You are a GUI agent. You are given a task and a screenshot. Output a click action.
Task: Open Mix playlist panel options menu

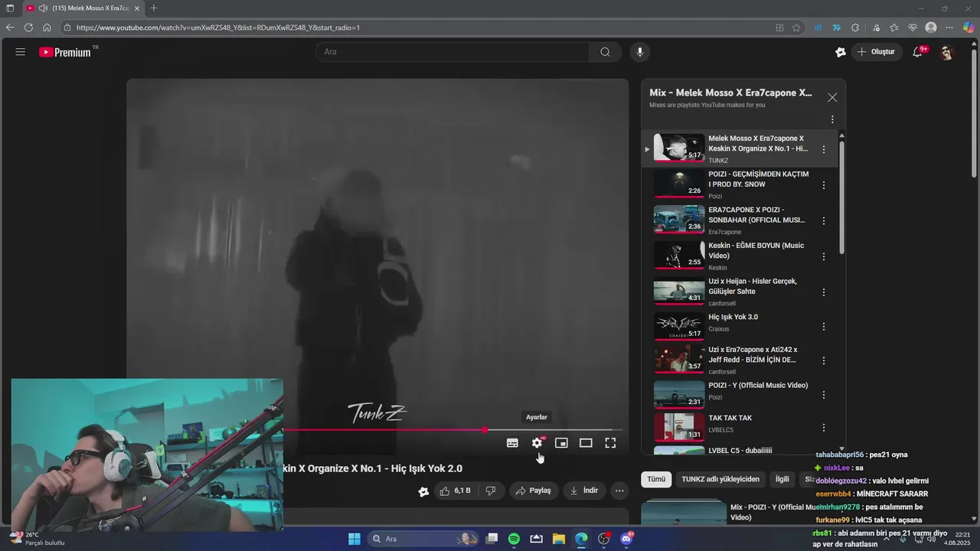832,119
